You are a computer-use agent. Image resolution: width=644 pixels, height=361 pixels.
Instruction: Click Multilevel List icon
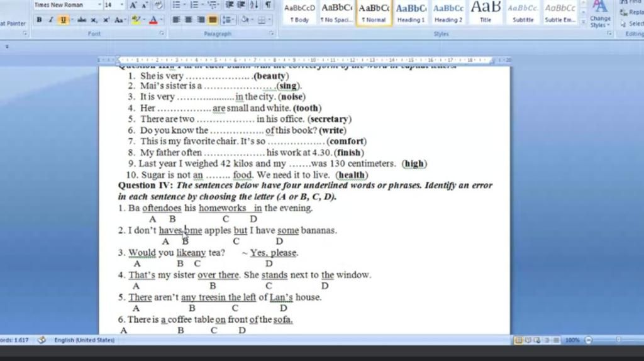[213, 5]
